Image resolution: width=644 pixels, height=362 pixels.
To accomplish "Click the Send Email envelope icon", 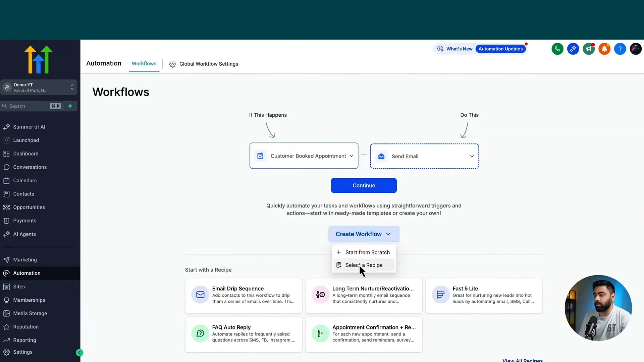I will (x=381, y=157).
